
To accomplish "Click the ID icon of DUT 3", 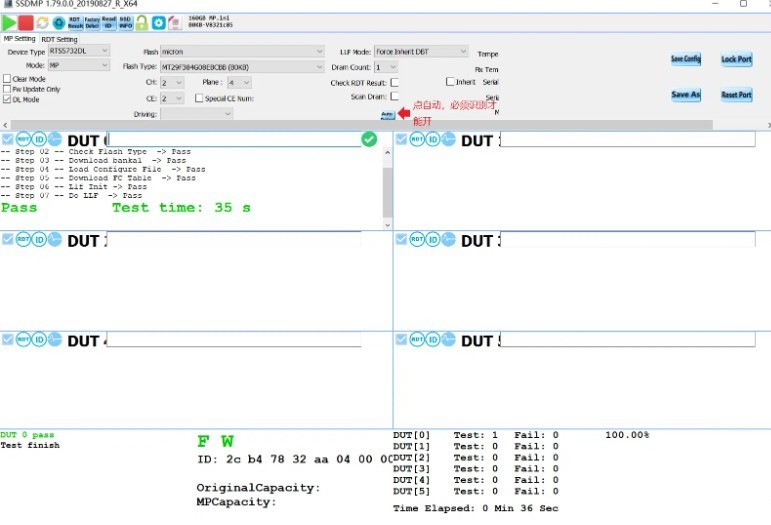I will [x=433, y=239].
